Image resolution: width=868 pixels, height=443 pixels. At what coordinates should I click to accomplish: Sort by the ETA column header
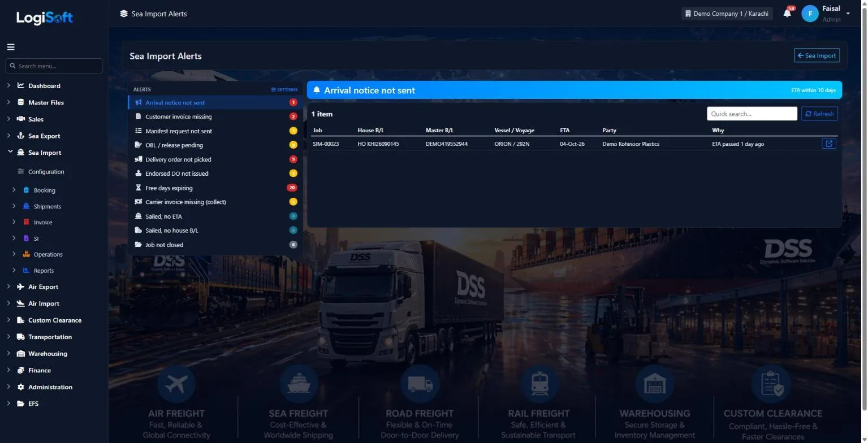564,131
